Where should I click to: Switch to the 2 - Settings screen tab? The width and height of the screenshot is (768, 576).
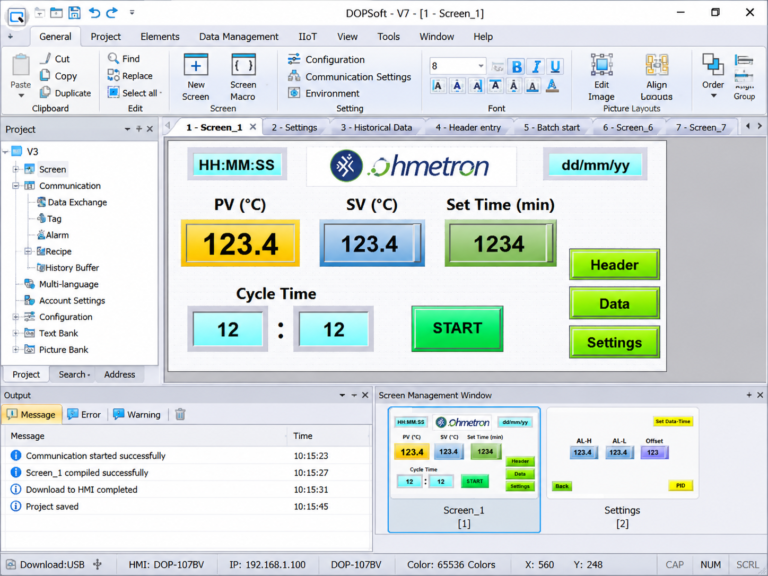click(294, 128)
